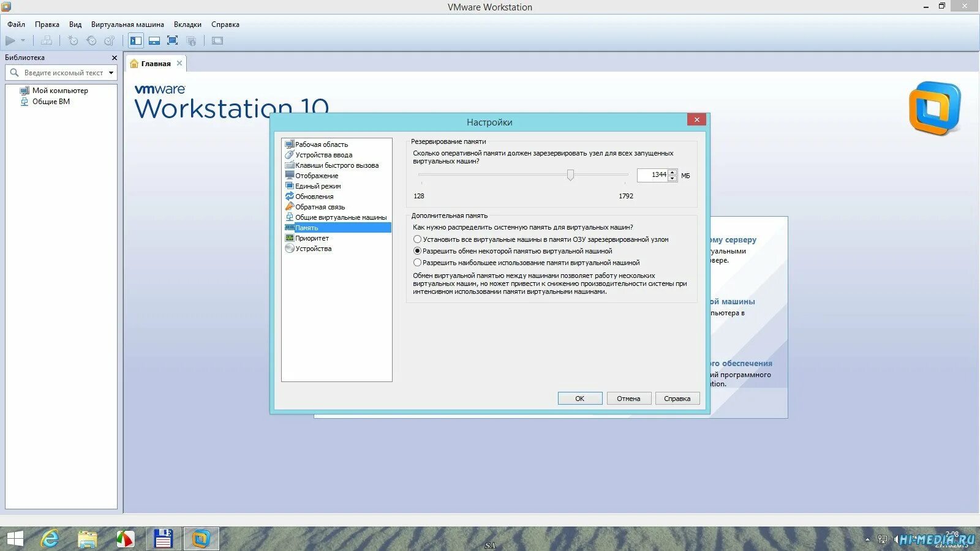Image resolution: width=980 pixels, height=551 pixels.
Task: Open File Explorer from the taskbar
Action: [88, 539]
